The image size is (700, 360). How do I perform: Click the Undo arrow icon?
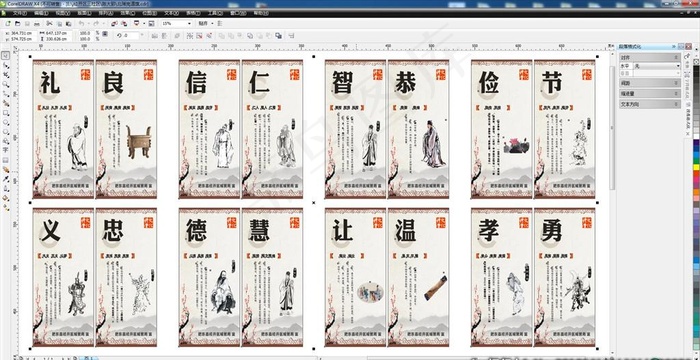81,23
